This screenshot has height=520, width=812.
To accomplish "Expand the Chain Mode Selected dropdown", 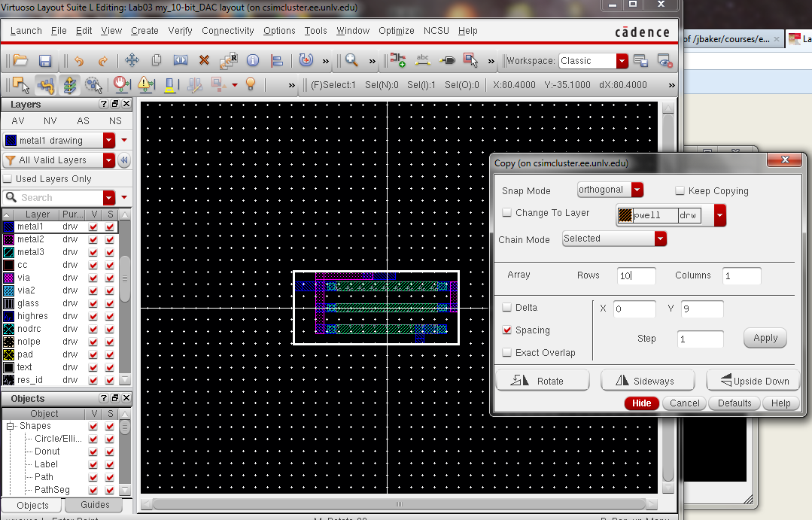I will coord(660,239).
